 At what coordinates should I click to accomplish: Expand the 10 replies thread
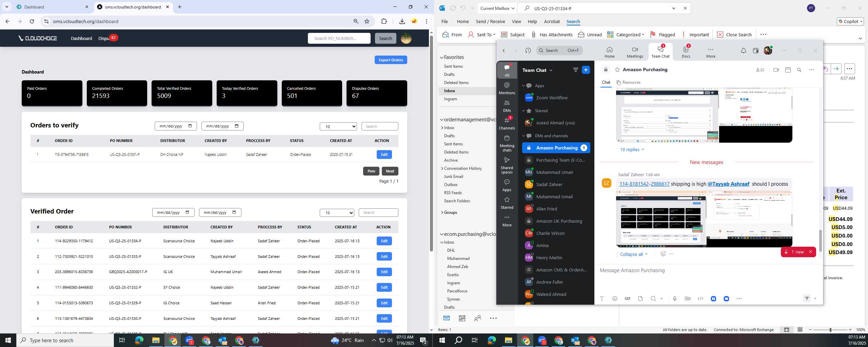click(632, 150)
